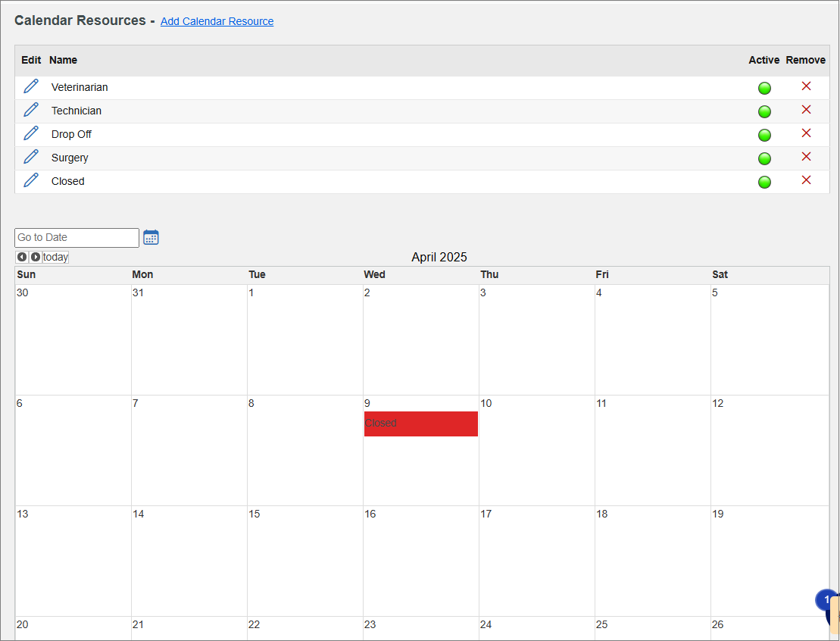Click the Active column header
This screenshot has height=641, width=840.
764,60
